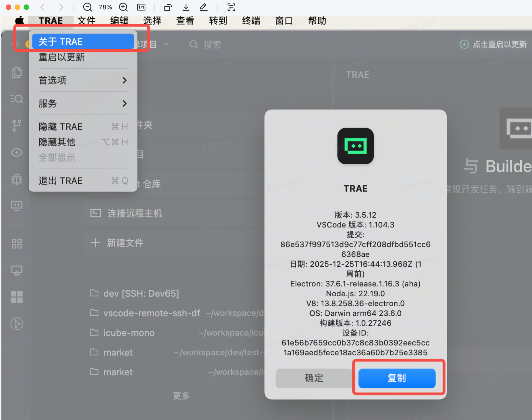Click the TRAE app logo in the about dialog
The height and width of the screenshot is (420, 532).
coord(355,146)
